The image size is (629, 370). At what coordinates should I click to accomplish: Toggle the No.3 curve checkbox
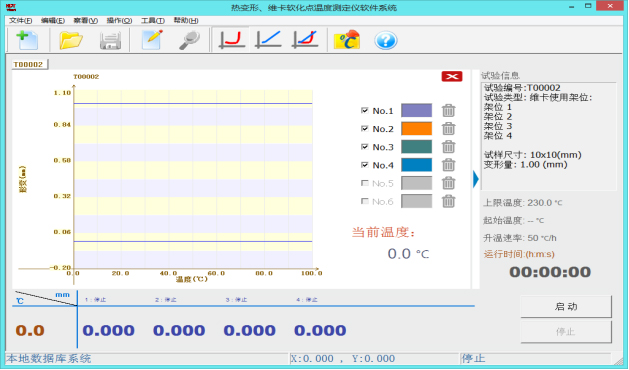click(x=365, y=147)
